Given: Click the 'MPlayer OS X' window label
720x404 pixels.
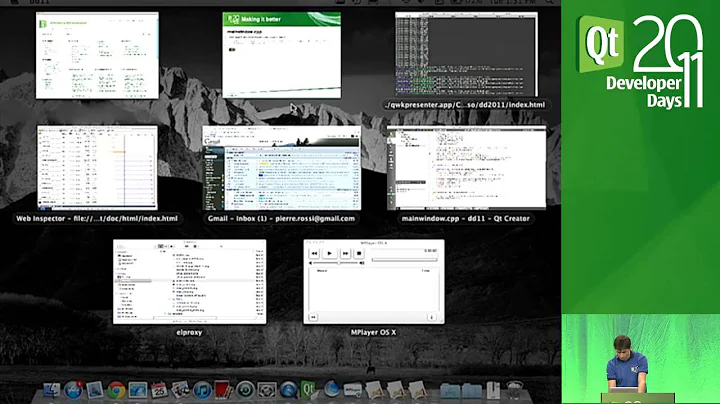Looking at the screenshot, I should click(373, 332).
